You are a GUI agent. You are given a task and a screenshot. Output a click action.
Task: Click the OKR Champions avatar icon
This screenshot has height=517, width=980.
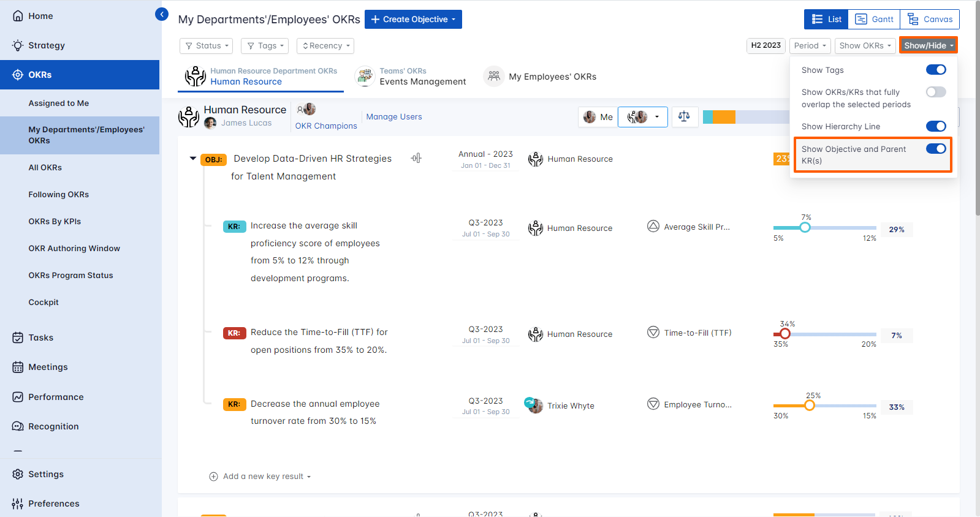pyautogui.click(x=306, y=109)
